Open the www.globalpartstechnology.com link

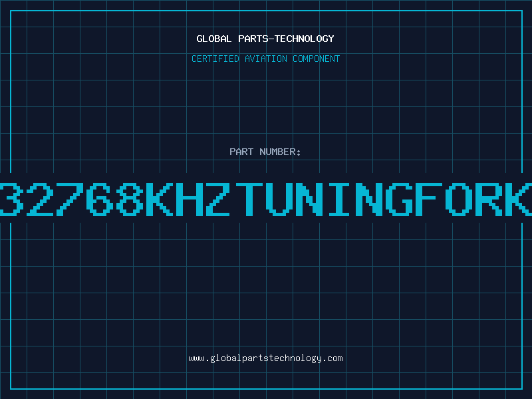pos(265,358)
